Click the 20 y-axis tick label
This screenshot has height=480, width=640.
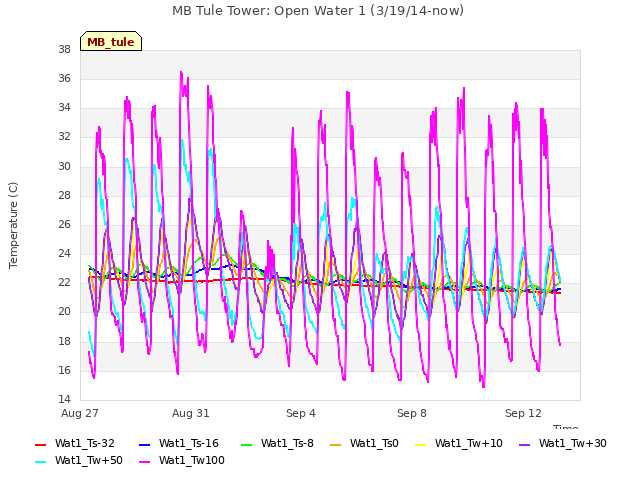pyautogui.click(x=64, y=311)
